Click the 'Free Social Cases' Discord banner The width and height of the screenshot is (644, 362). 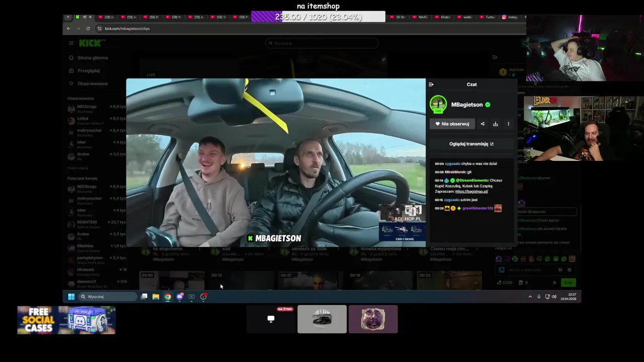pyautogui.click(x=66, y=320)
